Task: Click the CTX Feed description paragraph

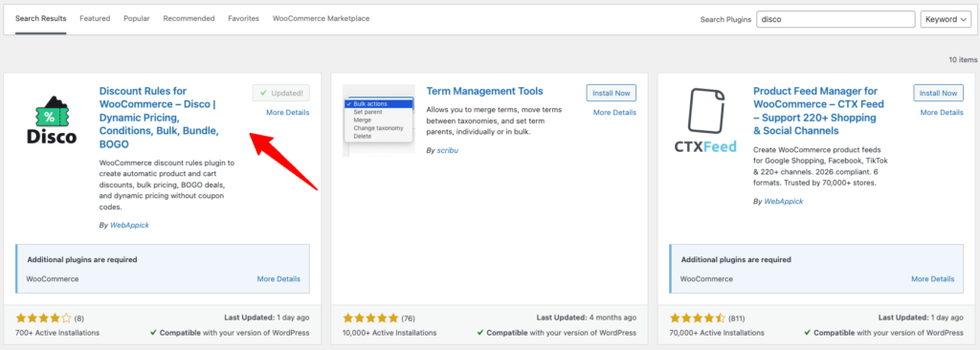Action: pyautogui.click(x=820, y=167)
